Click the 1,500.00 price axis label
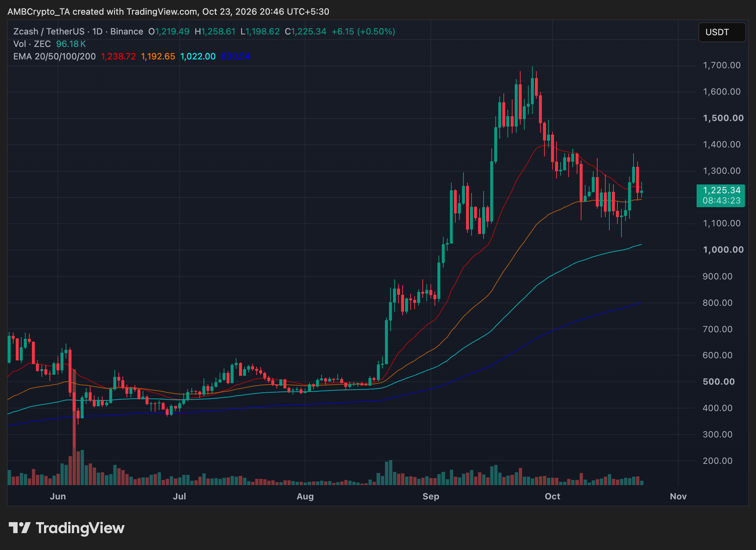This screenshot has height=550, width=756. (x=723, y=118)
